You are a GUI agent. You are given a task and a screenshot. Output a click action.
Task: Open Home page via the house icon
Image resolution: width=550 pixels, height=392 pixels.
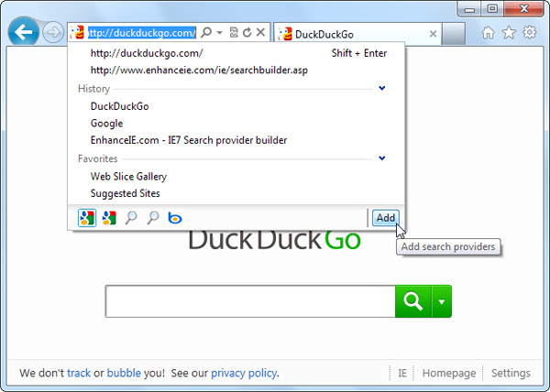tap(488, 33)
